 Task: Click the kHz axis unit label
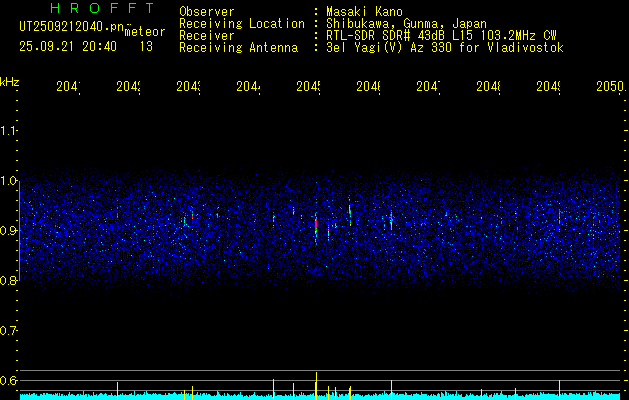point(9,82)
